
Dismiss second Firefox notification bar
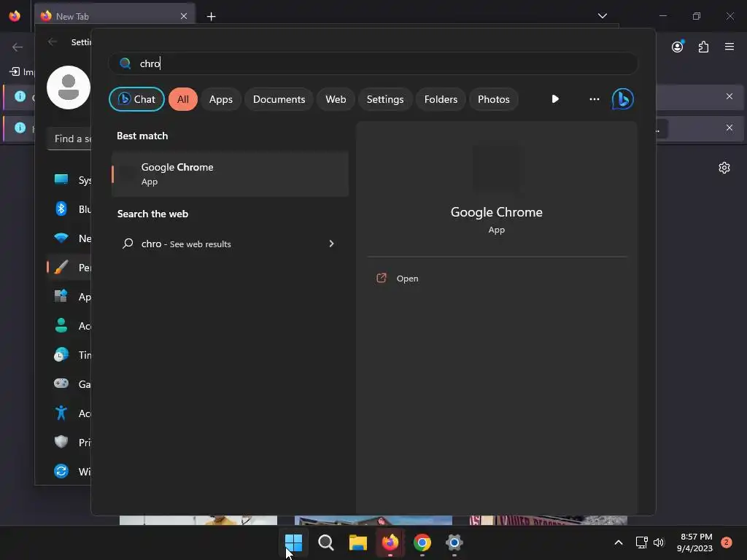tap(729, 128)
